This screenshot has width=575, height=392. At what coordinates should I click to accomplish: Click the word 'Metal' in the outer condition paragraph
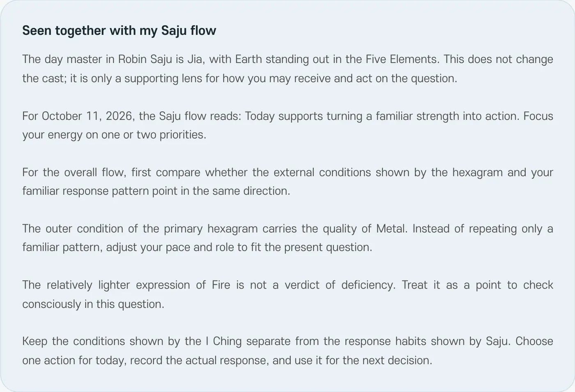[391, 228]
